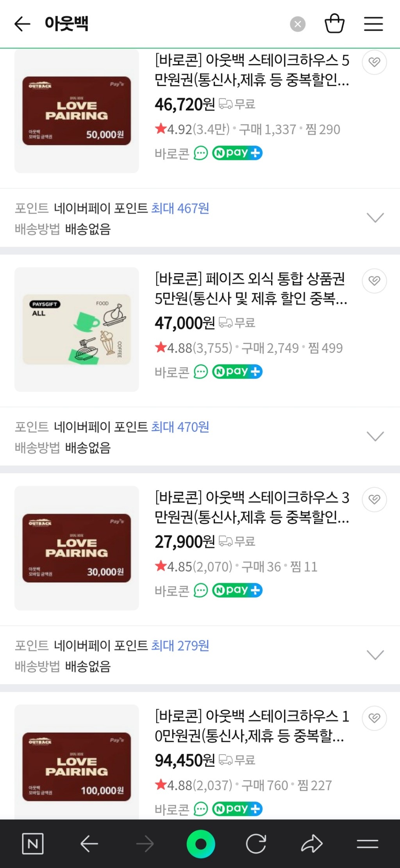Open the Naver home N icon
400x868 pixels.
pos(33,844)
